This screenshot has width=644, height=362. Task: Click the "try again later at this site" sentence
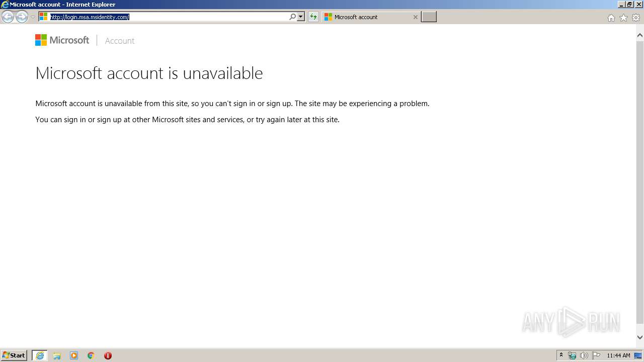(x=297, y=120)
